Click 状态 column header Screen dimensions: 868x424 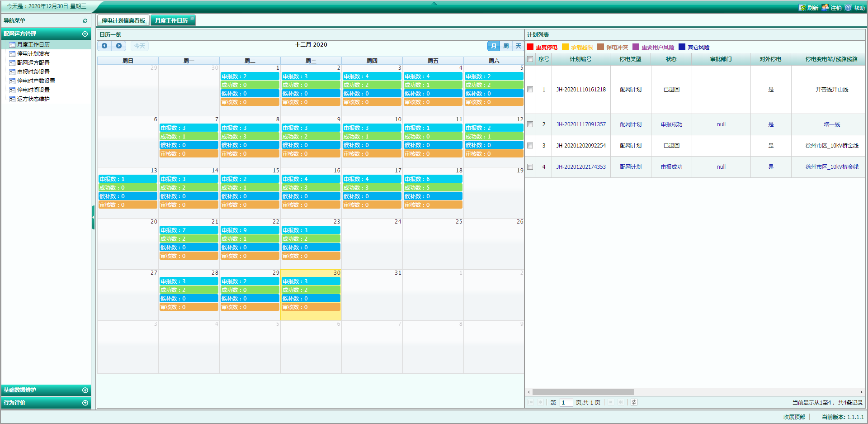671,59
